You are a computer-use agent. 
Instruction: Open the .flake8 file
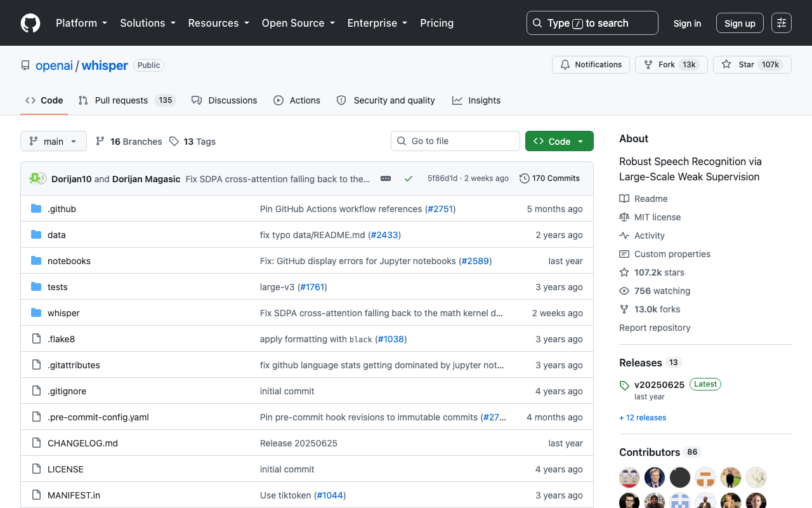click(x=62, y=339)
